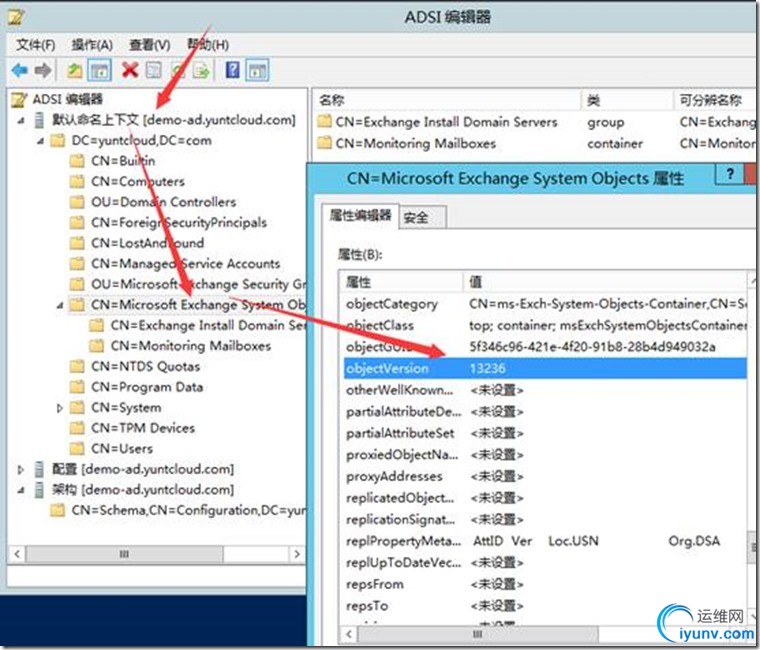The image size is (760, 650).
Task: Select the CN=Computers folder
Action: pyautogui.click(x=138, y=181)
